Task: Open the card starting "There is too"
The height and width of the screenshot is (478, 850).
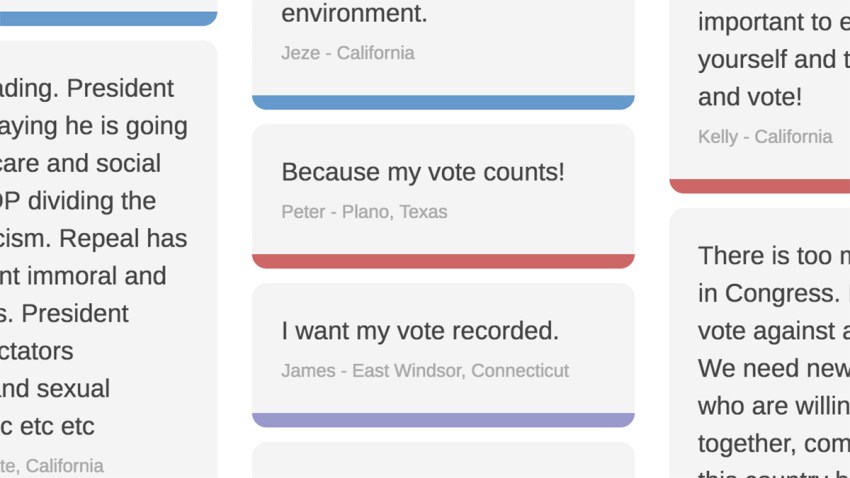Action: (759, 343)
